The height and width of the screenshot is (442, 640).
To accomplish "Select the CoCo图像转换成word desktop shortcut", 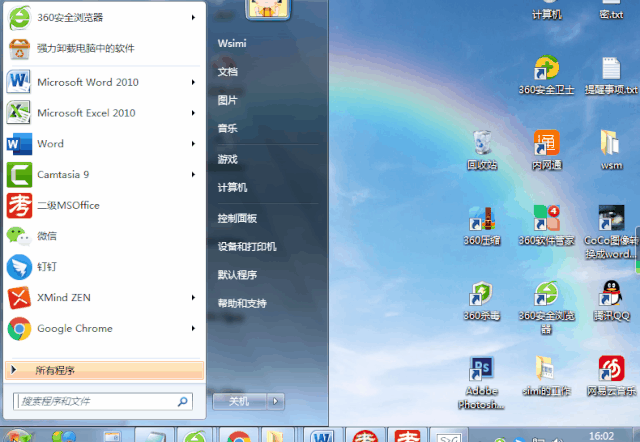I will [611, 232].
